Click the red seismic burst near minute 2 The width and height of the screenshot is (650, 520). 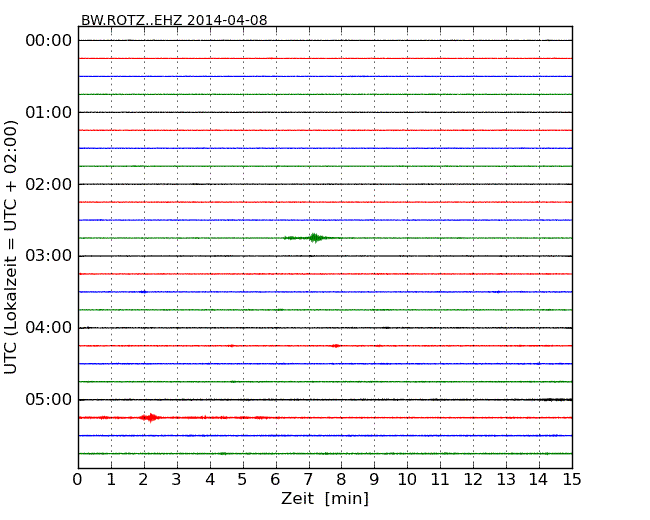coord(150,418)
